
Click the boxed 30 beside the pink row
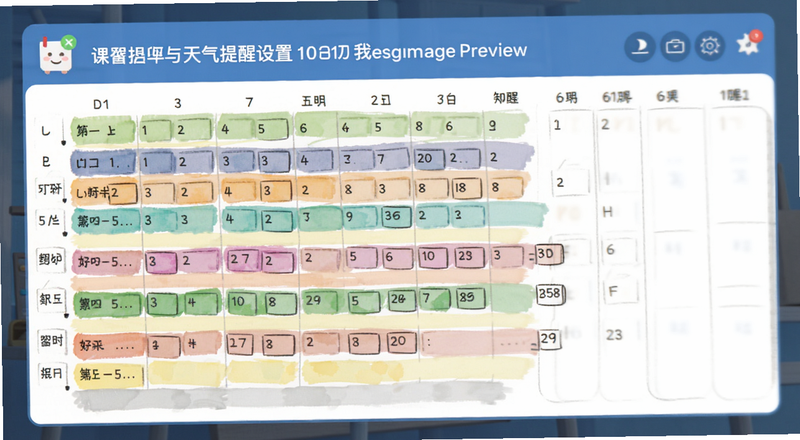click(549, 254)
